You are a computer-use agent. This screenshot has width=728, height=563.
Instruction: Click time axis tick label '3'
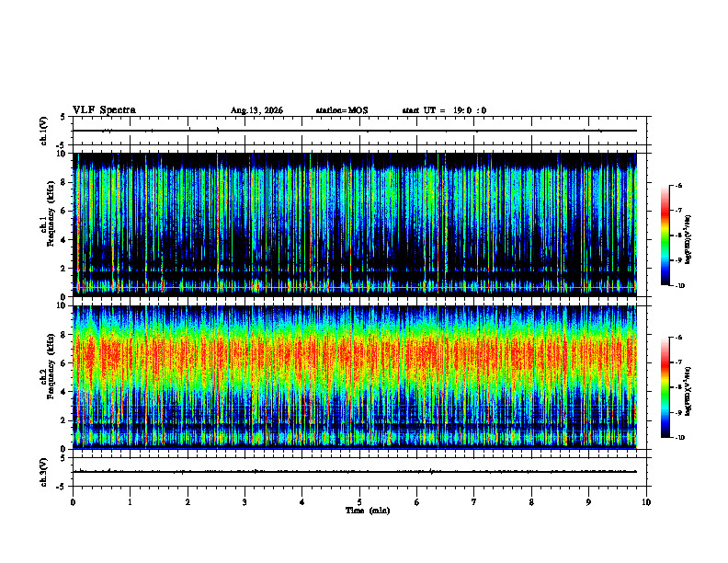point(245,502)
